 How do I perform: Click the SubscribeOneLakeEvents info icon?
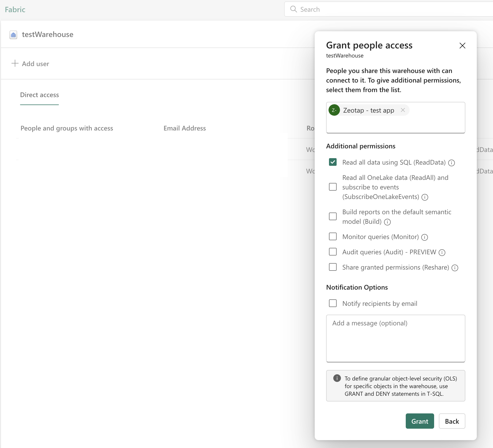[x=425, y=197]
